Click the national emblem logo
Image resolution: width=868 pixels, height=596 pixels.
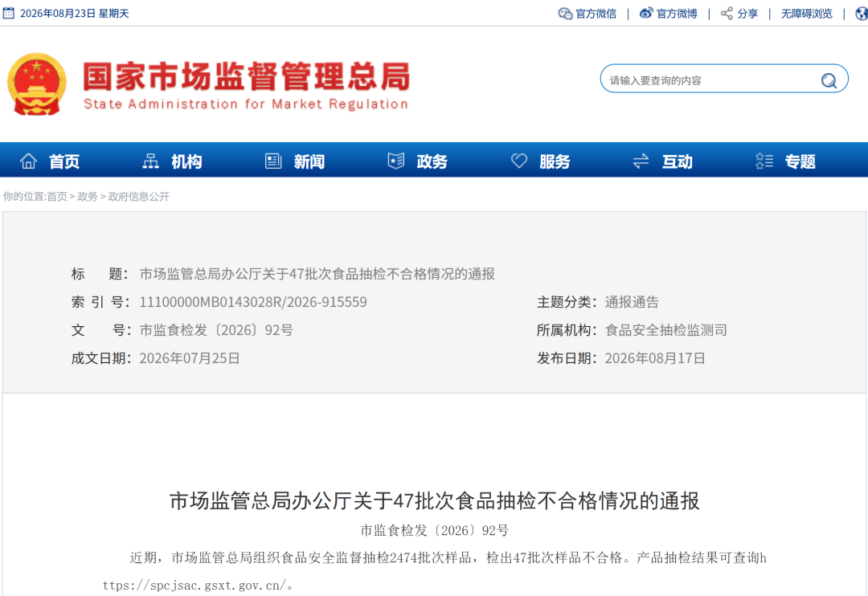36,84
